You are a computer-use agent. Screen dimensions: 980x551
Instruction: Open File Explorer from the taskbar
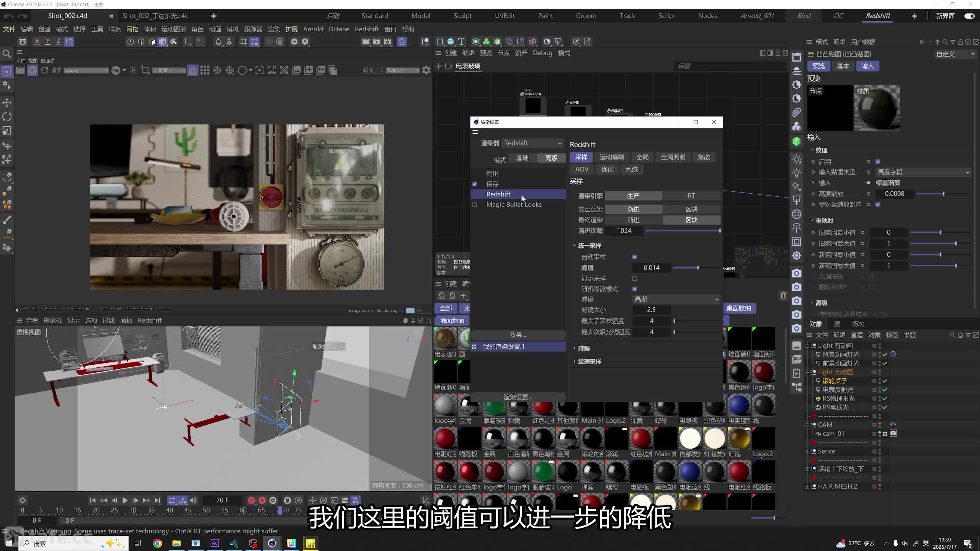[176, 543]
